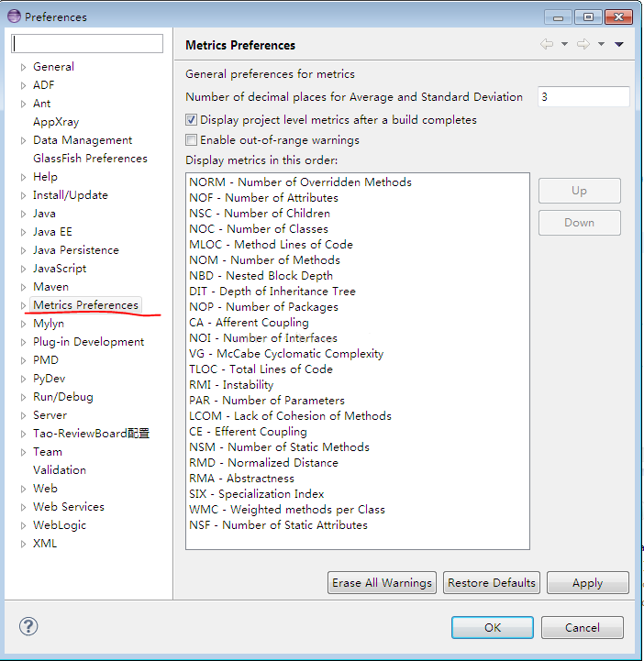This screenshot has width=644, height=661.
Task: Select Mylyn preferences item
Action: (x=49, y=324)
